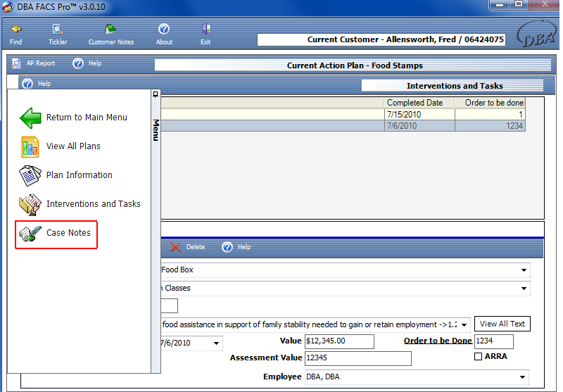Toggle the ARRA checkbox
This screenshot has height=392, width=563.
pyautogui.click(x=478, y=357)
